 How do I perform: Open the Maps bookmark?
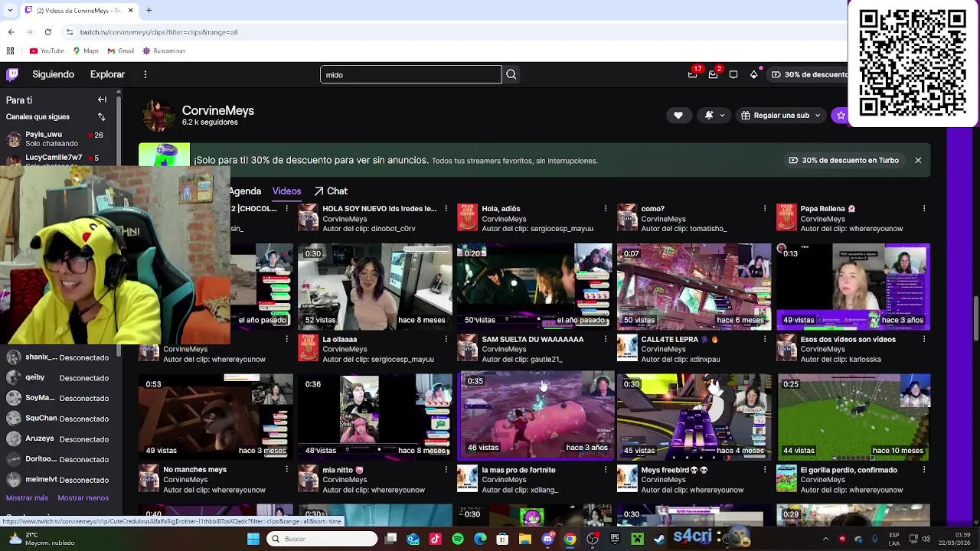tap(86, 51)
